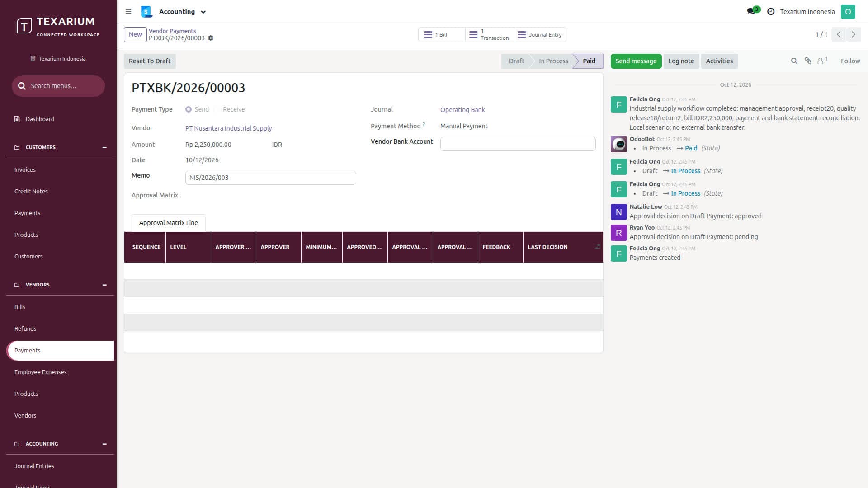Image resolution: width=868 pixels, height=488 pixels.
Task: Open vendor PT Nusantara Industrial Supply link
Action: [x=228, y=128]
